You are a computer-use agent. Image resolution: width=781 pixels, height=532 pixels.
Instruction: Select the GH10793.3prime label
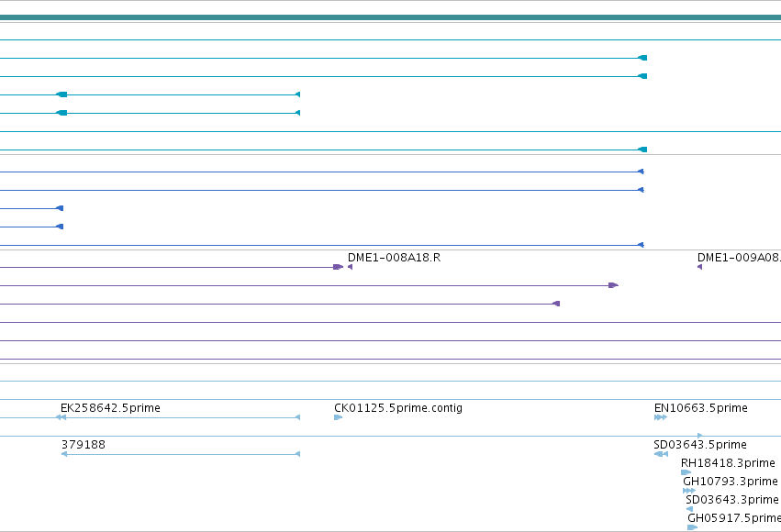(x=731, y=482)
